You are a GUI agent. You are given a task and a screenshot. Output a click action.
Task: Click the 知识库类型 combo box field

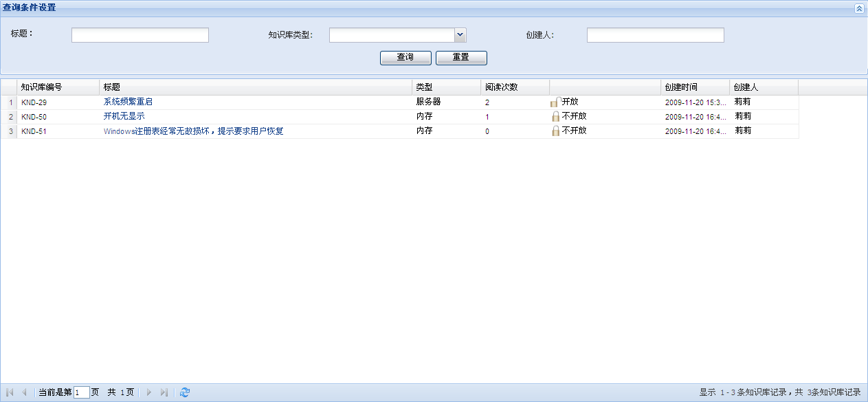[392, 35]
